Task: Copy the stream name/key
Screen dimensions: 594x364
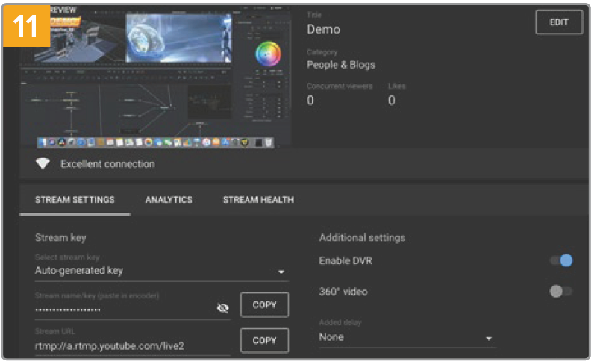Action: (264, 305)
